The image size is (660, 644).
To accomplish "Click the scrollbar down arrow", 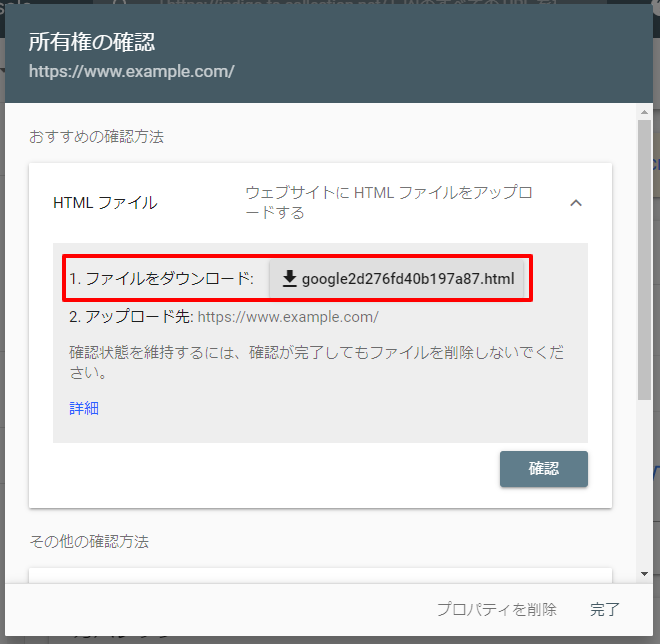I will [x=645, y=574].
